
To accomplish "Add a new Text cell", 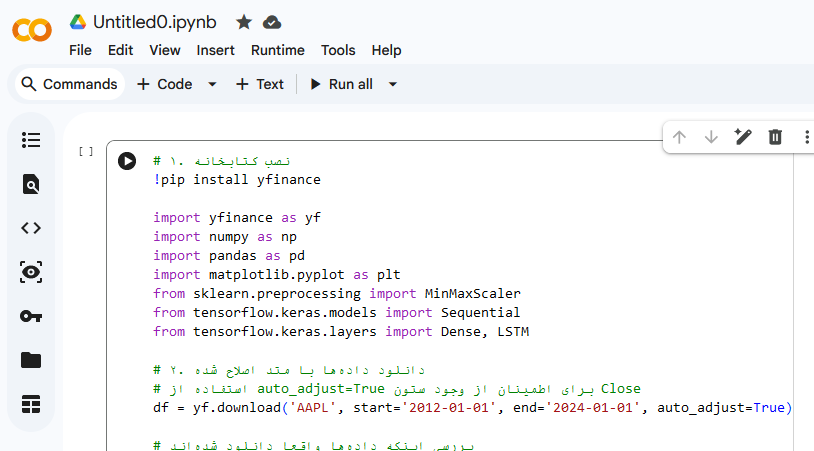I will coord(260,84).
